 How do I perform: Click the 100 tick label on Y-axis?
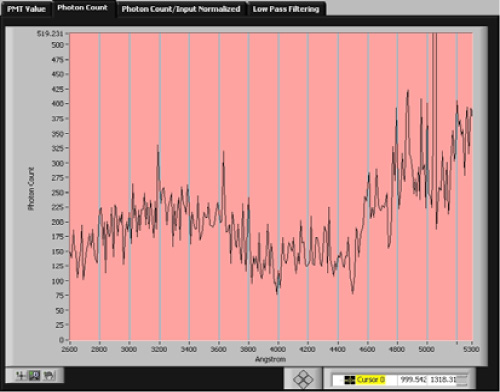[x=57, y=281]
